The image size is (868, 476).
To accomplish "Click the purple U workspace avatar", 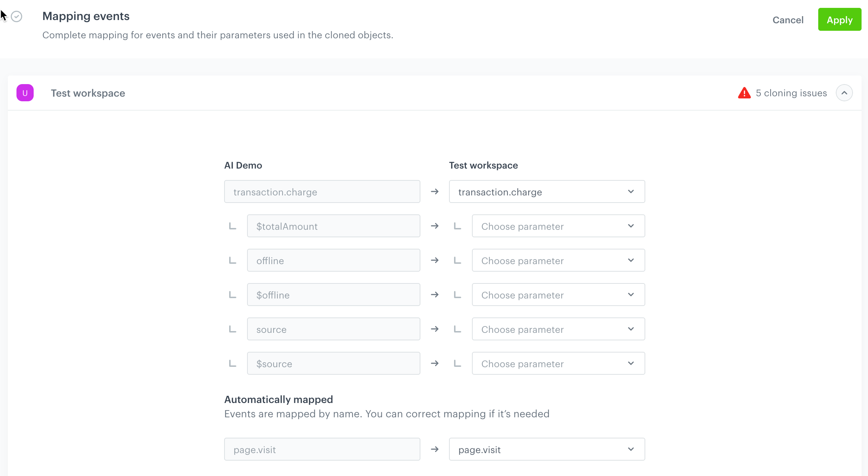I will pos(25,93).
